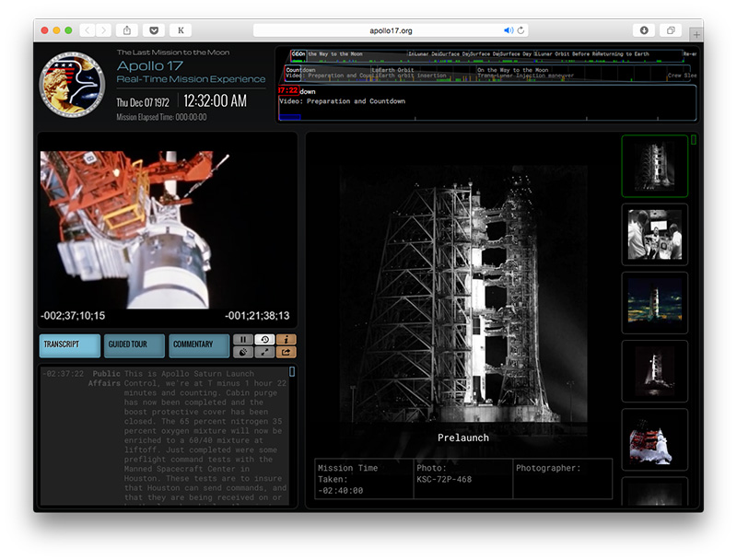Jump to 'Returning to Earth' timeline segment

click(x=625, y=54)
